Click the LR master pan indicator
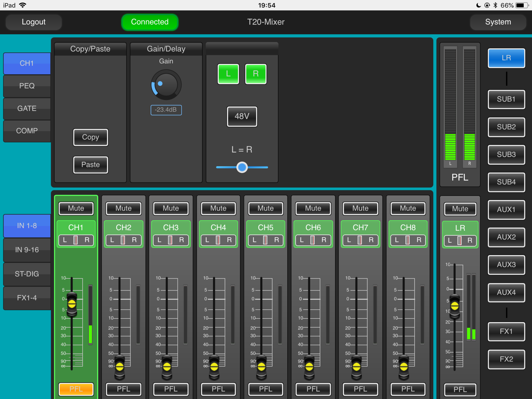 [x=460, y=240]
